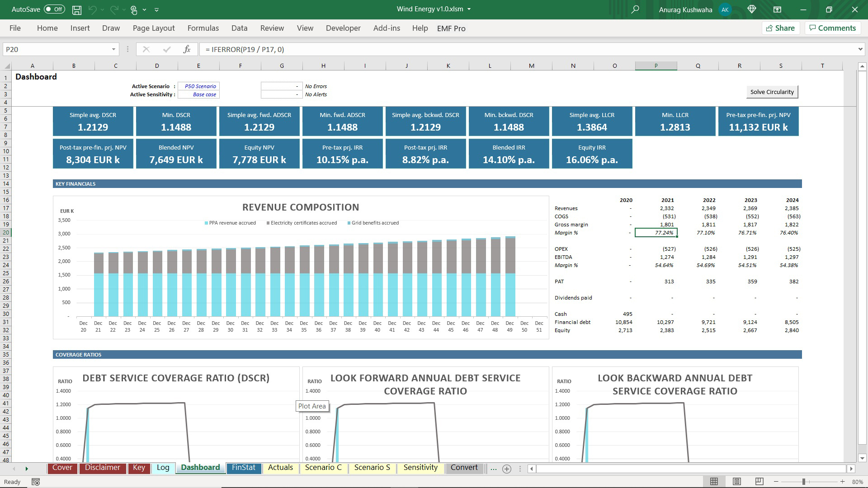Click the Undo arrow icon

[93, 9]
